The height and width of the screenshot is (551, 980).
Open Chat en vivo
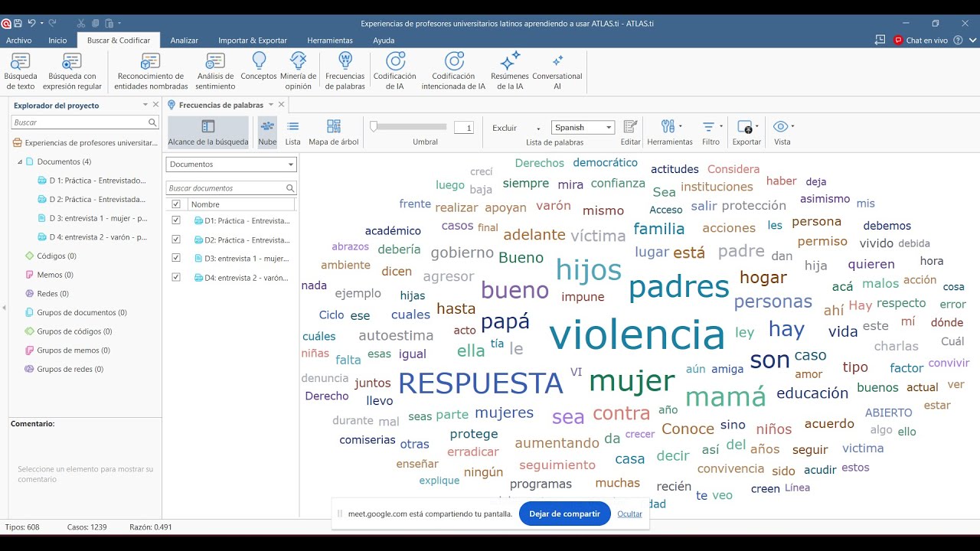921,40
